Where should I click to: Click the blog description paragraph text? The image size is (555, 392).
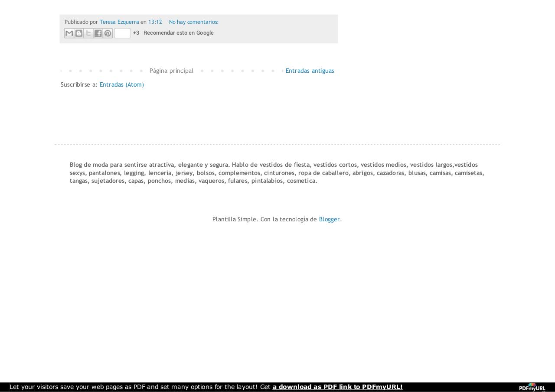277,172
